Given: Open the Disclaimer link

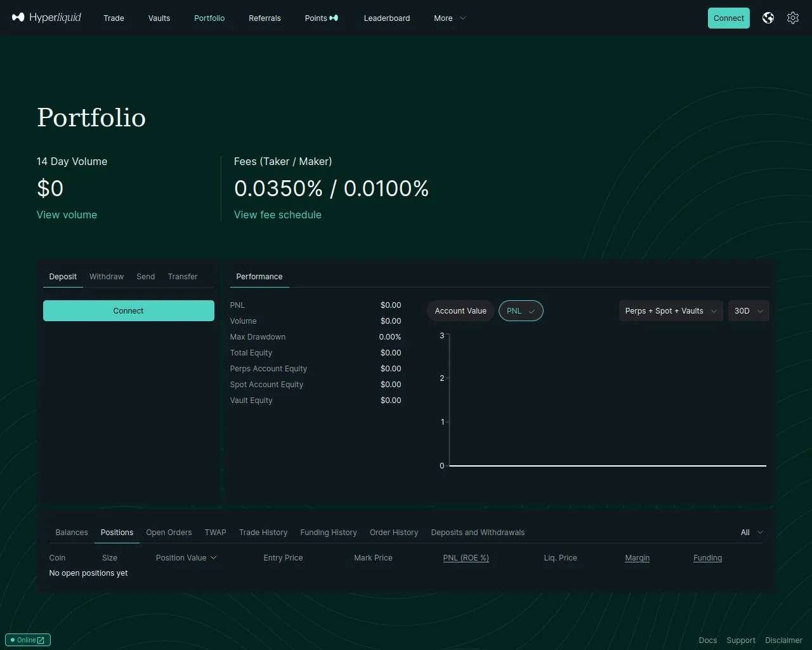Looking at the screenshot, I should pyautogui.click(x=784, y=640).
